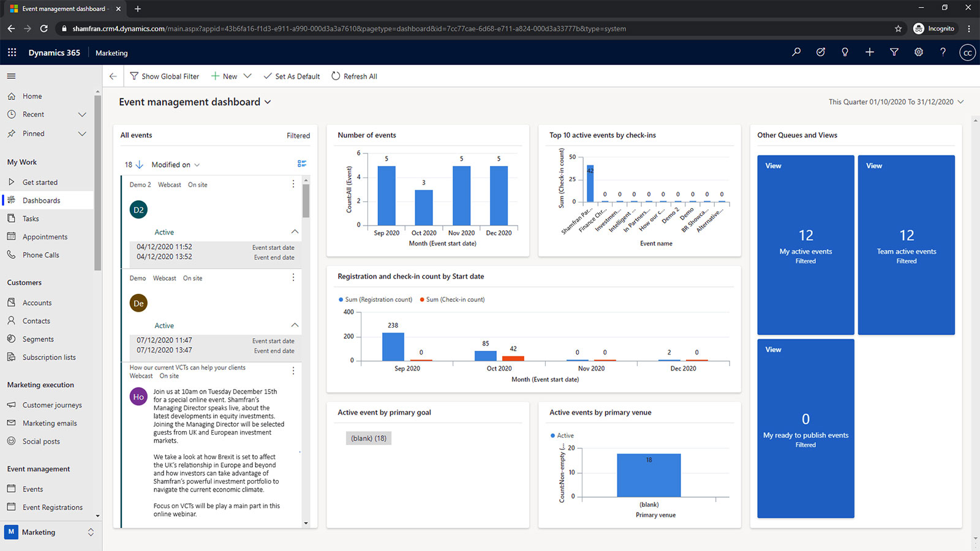Click the search magnifier icon in header
The image size is (980, 551).
pos(796,53)
